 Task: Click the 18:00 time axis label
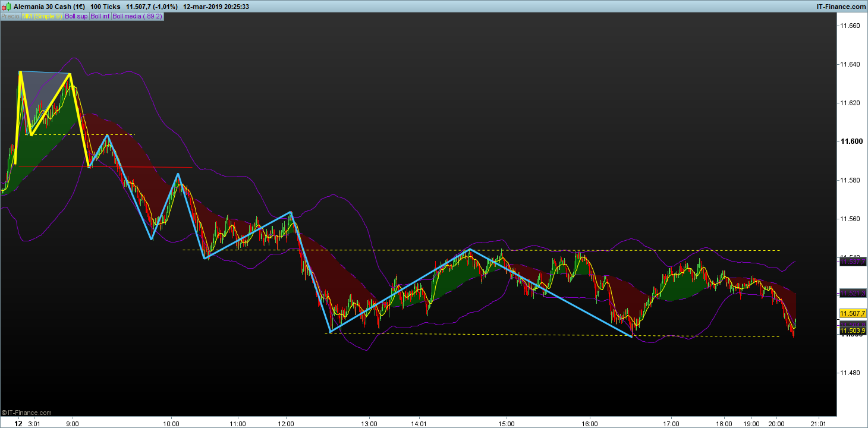pyautogui.click(x=724, y=424)
